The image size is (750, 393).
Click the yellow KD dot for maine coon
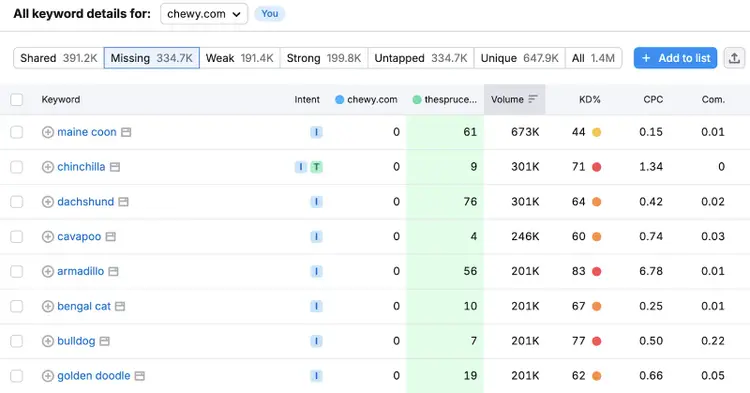(x=596, y=132)
